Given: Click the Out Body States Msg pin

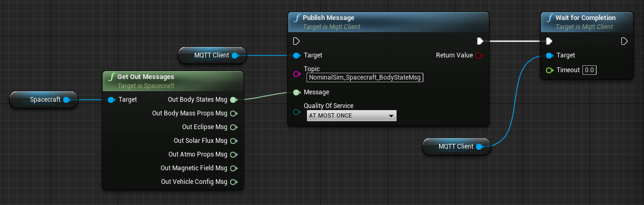Looking at the screenshot, I should click(x=233, y=100).
